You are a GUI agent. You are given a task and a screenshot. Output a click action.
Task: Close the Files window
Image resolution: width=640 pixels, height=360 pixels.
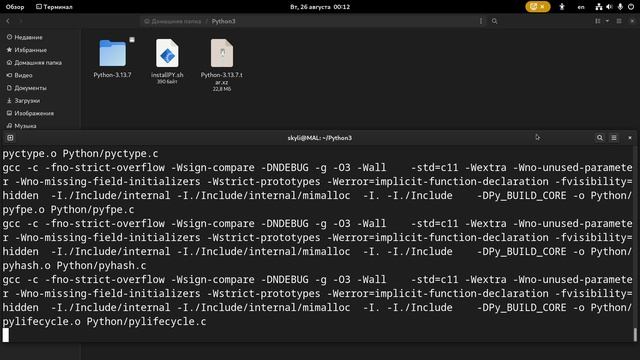632,21
